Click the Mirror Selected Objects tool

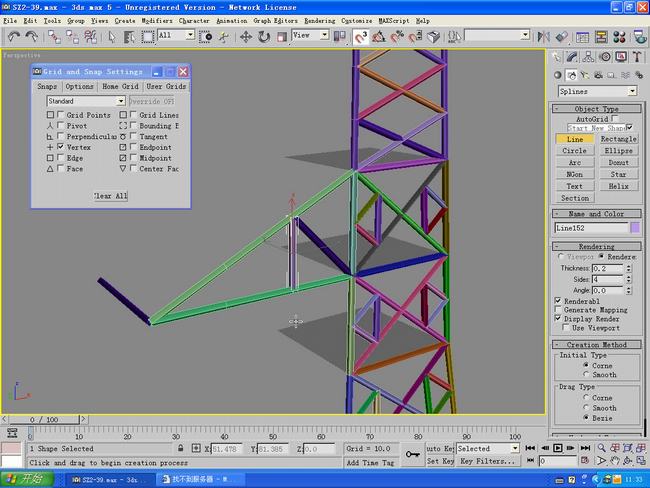(x=543, y=37)
